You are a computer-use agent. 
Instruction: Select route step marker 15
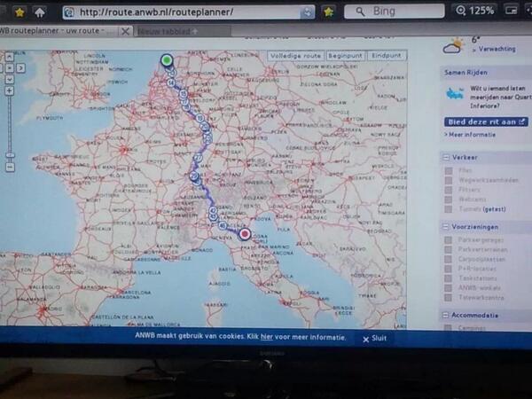tap(184, 93)
